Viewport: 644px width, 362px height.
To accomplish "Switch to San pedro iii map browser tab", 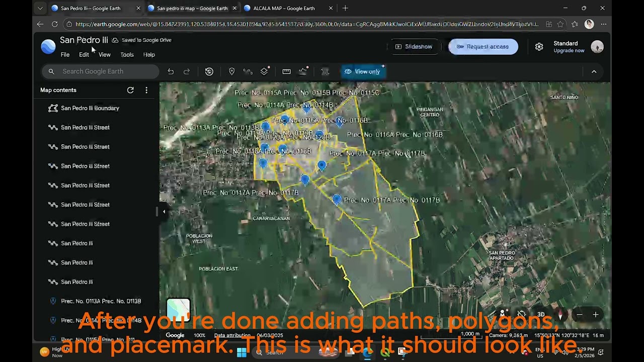I will tap(192, 8).
